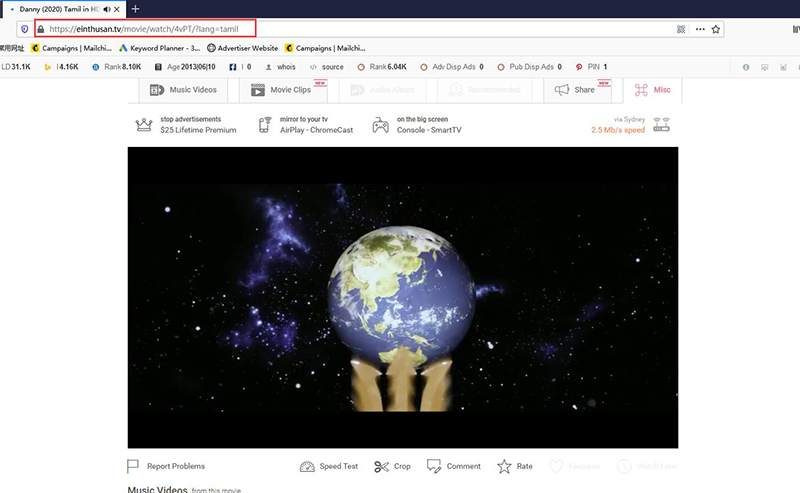Click the padlock site security icon
The height and width of the screenshot is (493, 800).
coord(41,29)
